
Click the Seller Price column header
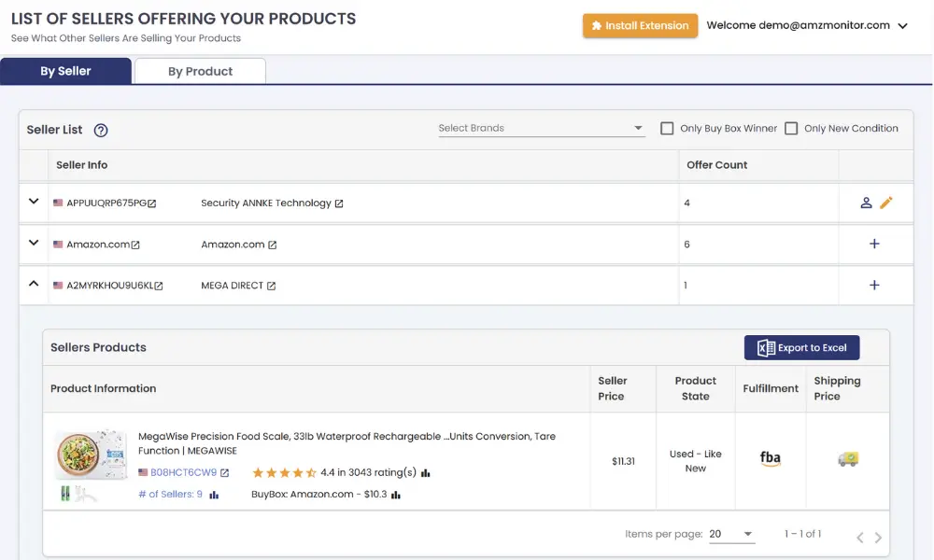612,388
